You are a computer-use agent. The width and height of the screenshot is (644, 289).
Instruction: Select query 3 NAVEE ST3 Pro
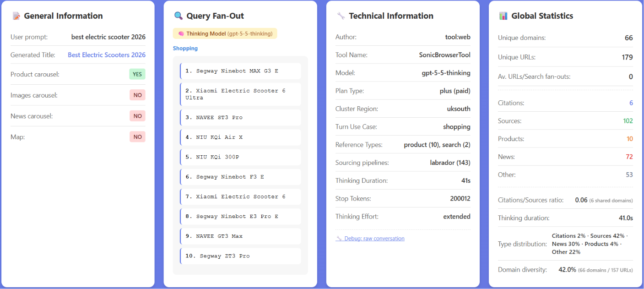click(240, 117)
